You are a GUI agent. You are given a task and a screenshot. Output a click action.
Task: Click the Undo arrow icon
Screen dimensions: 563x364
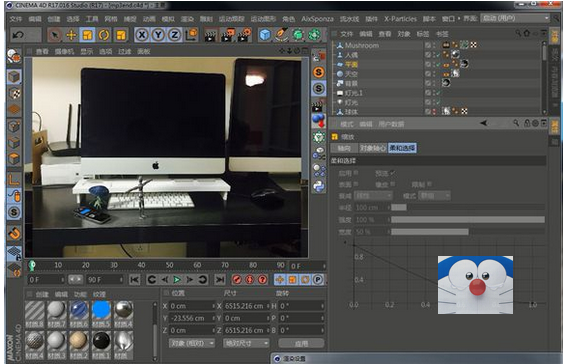click(18, 35)
